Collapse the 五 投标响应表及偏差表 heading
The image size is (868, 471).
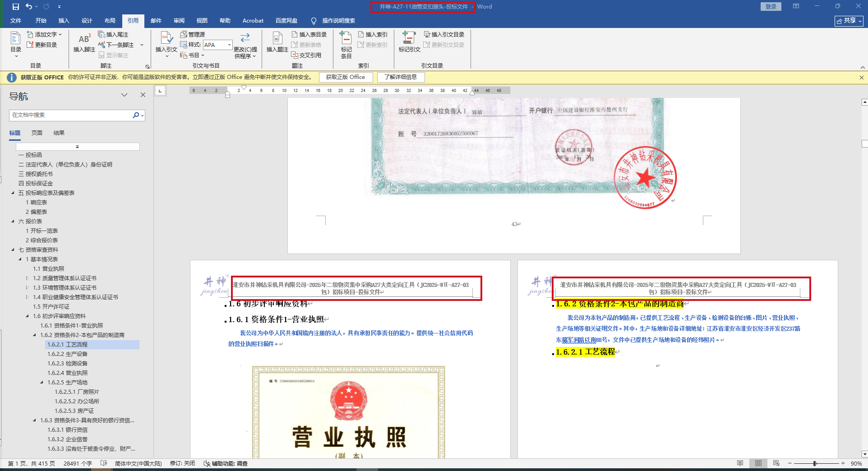point(13,193)
